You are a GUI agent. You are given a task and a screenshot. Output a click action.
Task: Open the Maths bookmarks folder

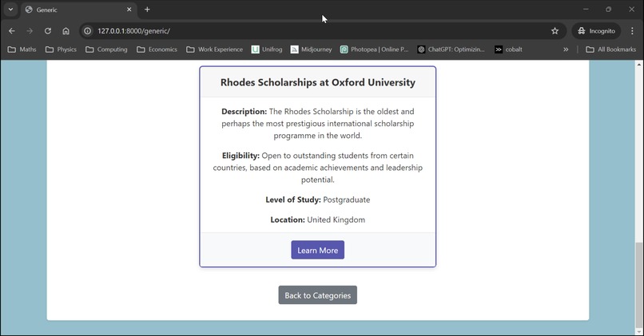(22, 49)
